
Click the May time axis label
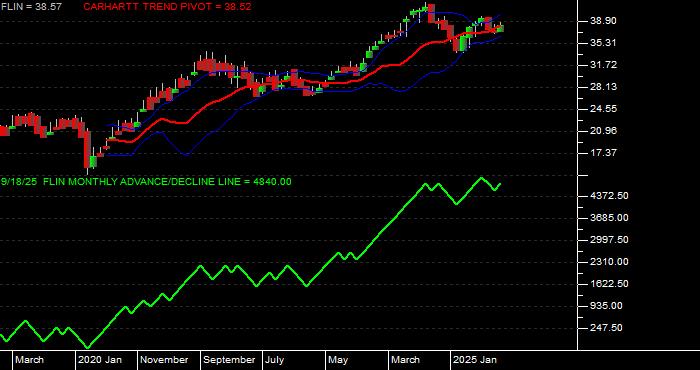tap(338, 360)
